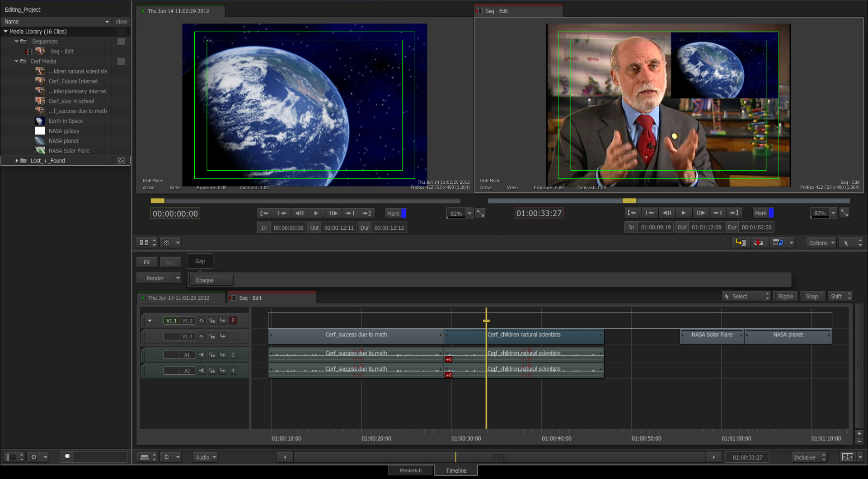The width and height of the screenshot is (868, 479).
Task: Go to out point in record viewer
Action: pyautogui.click(x=734, y=213)
